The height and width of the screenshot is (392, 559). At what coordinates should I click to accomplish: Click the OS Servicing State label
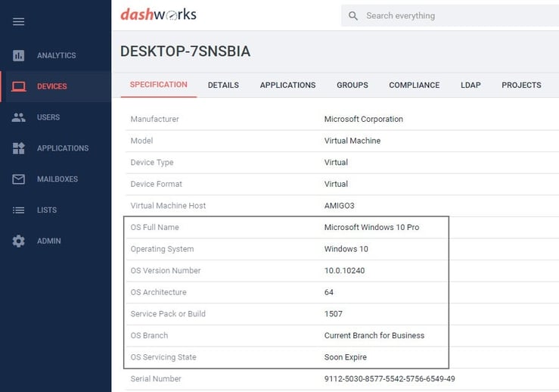point(163,357)
